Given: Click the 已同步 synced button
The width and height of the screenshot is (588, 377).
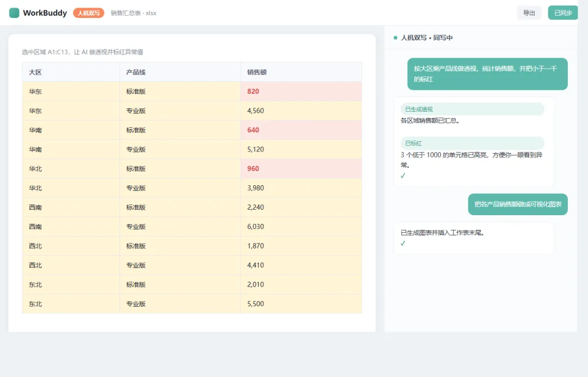Looking at the screenshot, I should point(563,13).
